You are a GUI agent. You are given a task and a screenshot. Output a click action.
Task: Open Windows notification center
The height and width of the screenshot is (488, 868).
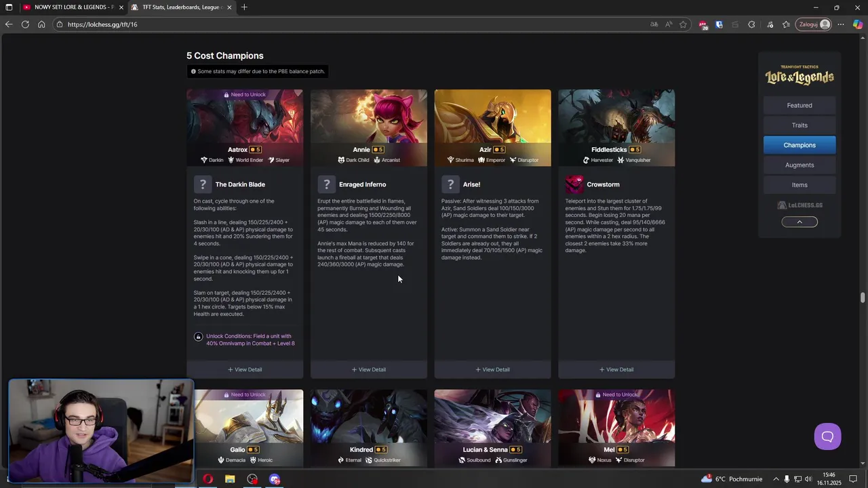(854, 479)
